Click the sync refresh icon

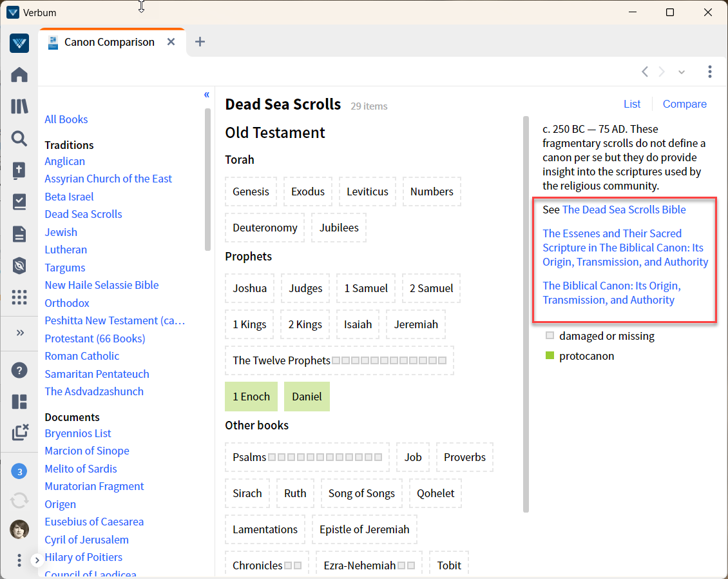click(x=19, y=500)
